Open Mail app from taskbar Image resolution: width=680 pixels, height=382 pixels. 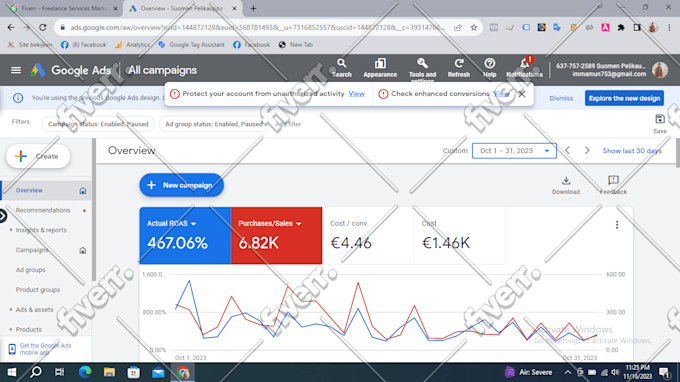(158, 372)
